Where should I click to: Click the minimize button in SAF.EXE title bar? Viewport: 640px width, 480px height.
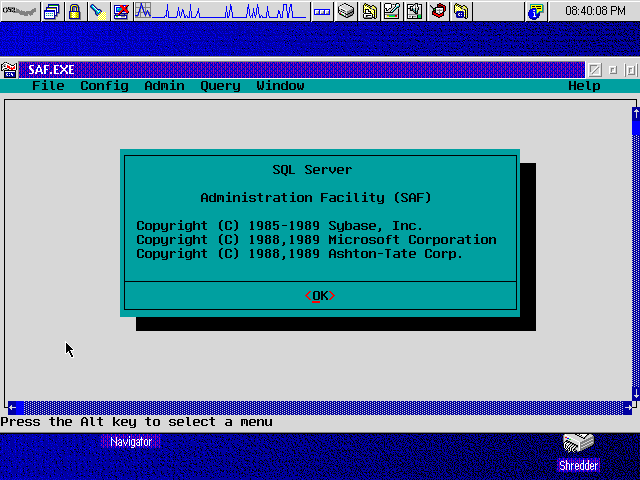point(613,70)
